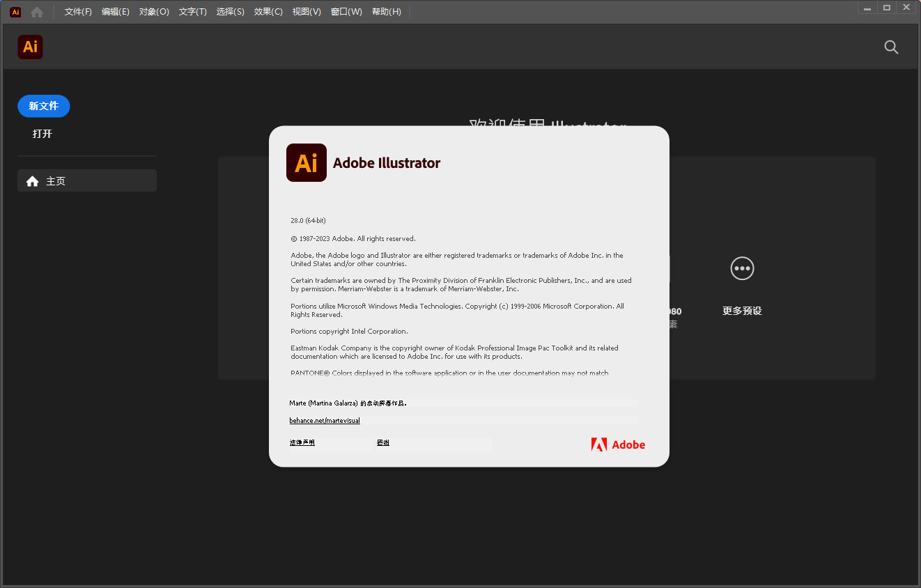Click the Illustrator logo in the About dialog
This screenshot has height=588, width=921.
click(x=306, y=162)
